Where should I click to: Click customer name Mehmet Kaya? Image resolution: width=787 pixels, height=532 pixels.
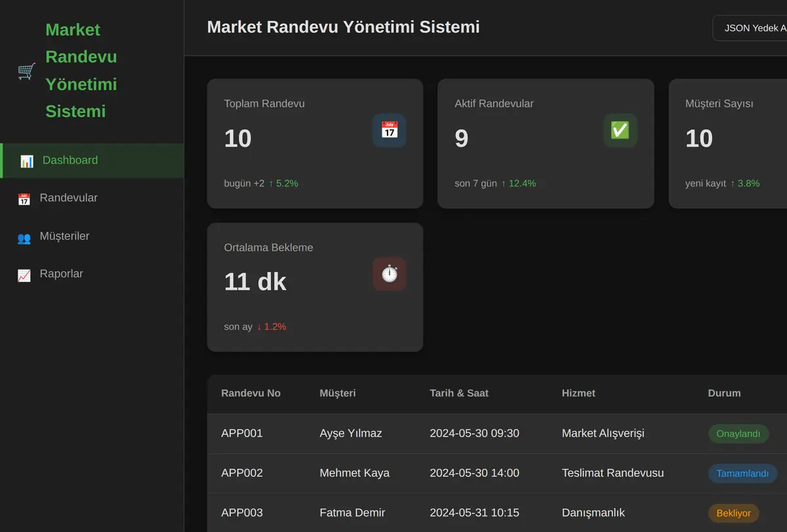[355, 473]
